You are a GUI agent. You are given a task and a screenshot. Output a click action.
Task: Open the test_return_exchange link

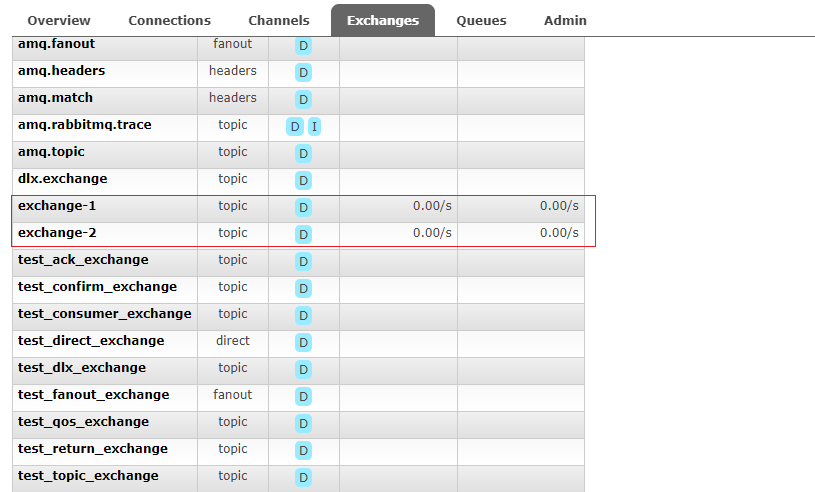click(93, 449)
